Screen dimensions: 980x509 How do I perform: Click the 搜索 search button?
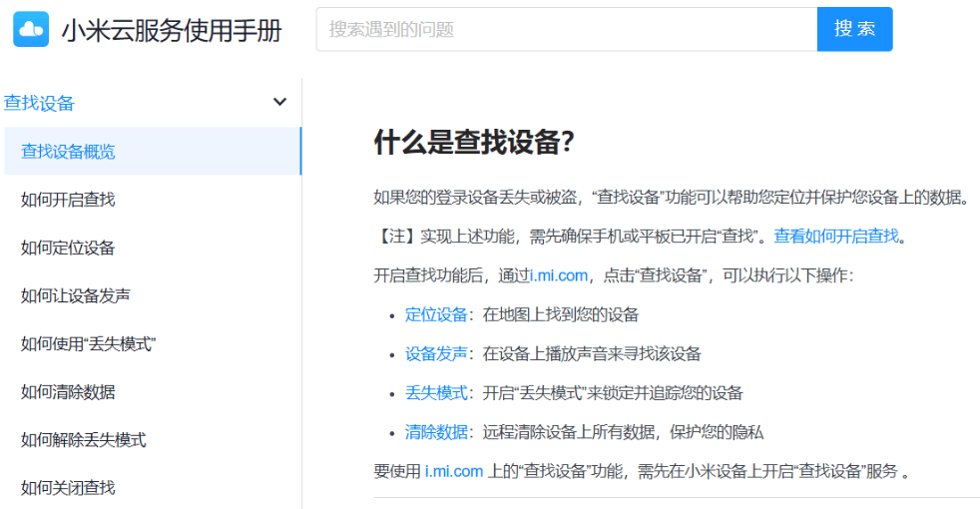pyautogui.click(x=854, y=29)
